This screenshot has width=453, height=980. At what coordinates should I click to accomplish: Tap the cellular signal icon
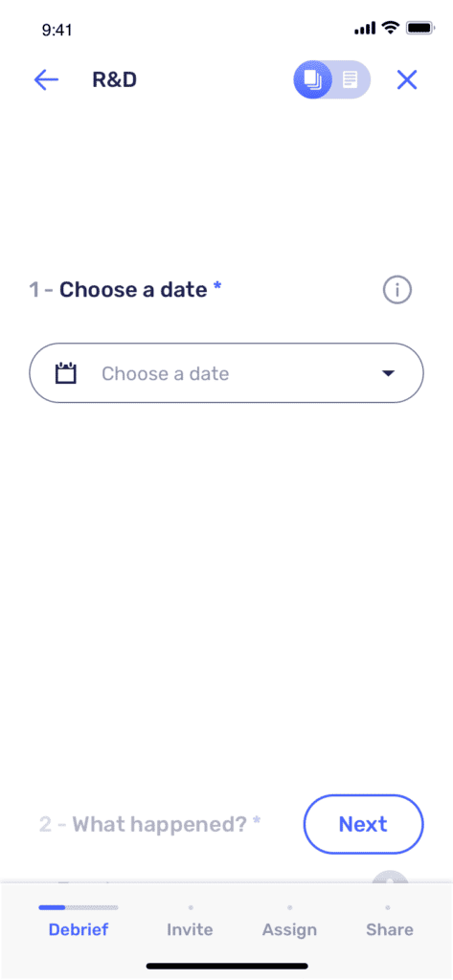tap(365, 28)
